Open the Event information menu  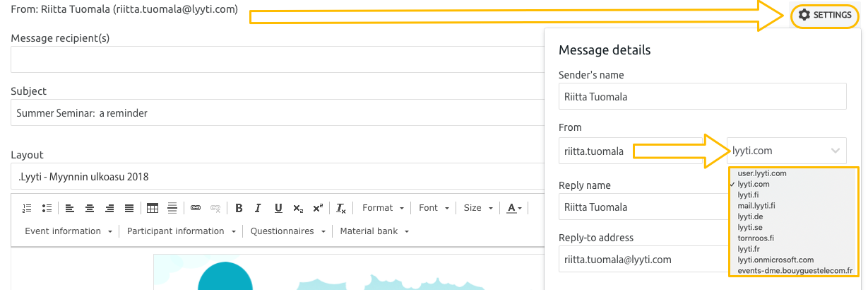tap(69, 231)
